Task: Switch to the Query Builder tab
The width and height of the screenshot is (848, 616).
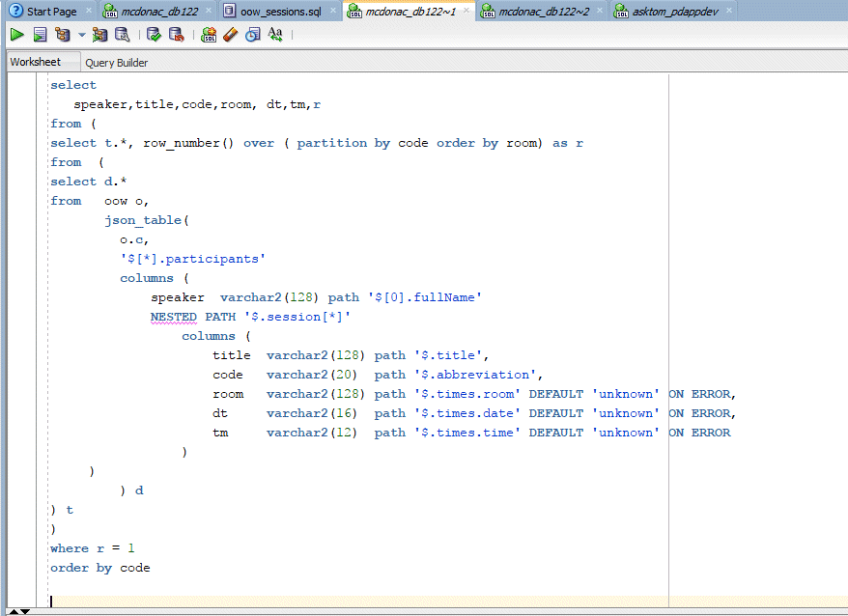Action: pyautogui.click(x=116, y=63)
